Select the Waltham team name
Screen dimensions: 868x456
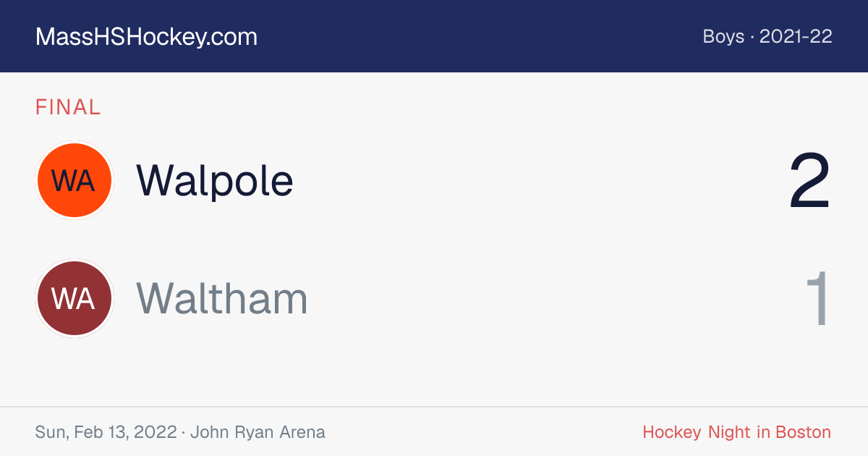[x=222, y=298]
